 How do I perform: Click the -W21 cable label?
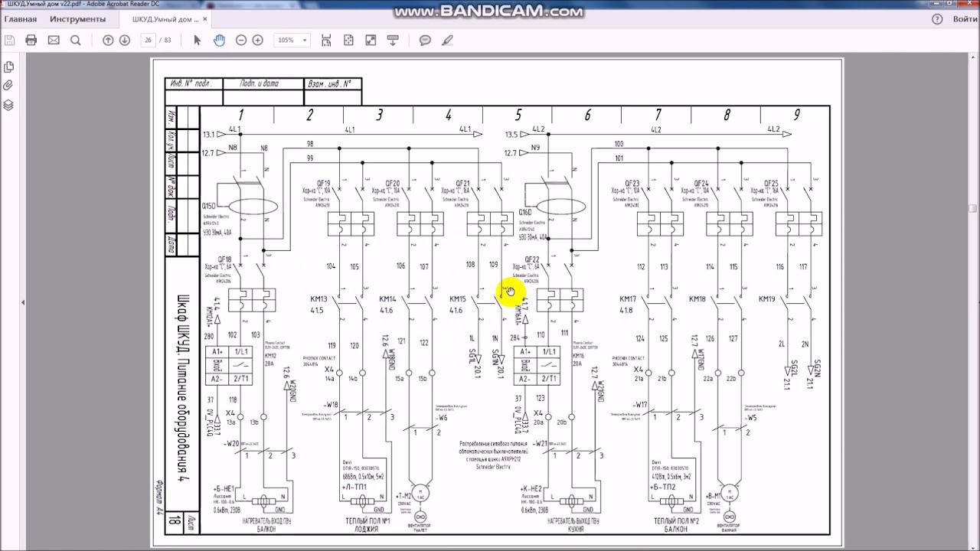[540, 443]
